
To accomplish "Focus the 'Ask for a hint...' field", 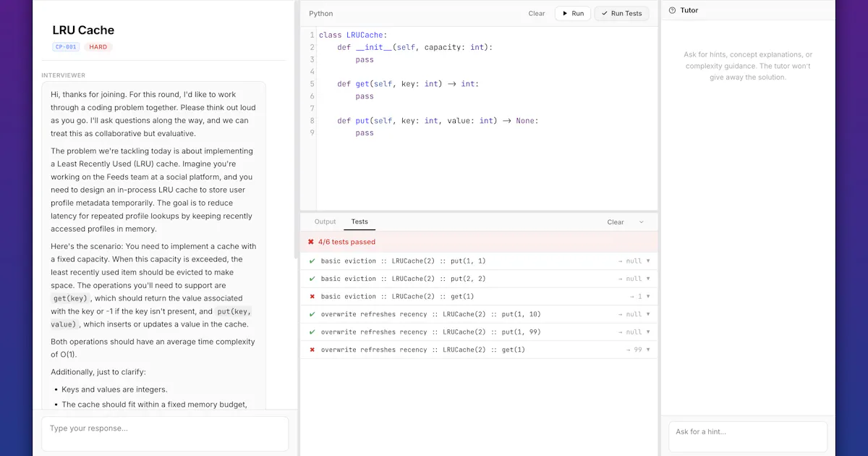I will coord(748,436).
